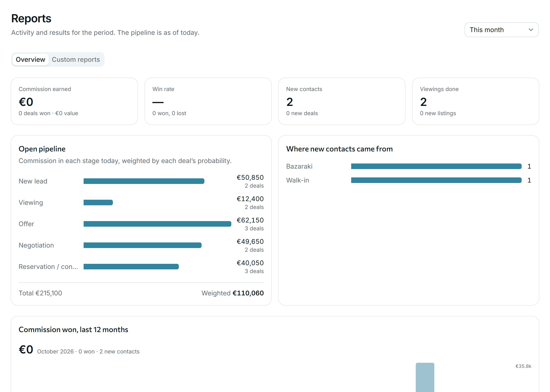The height and width of the screenshot is (392, 550).
Task: Click the €62,150 Offer value
Action: [250, 220]
